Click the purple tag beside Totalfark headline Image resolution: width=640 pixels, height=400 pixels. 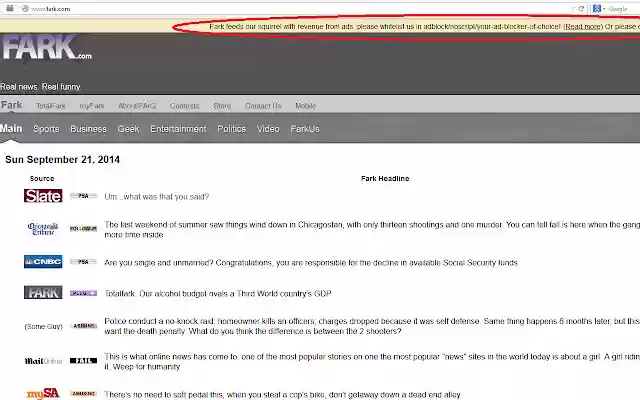[83, 293]
